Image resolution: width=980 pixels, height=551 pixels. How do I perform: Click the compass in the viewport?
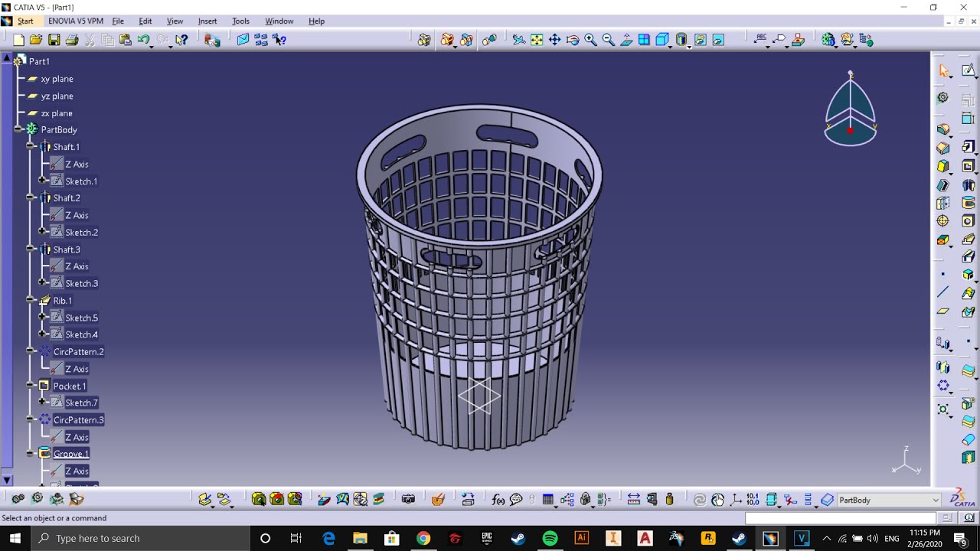851,111
